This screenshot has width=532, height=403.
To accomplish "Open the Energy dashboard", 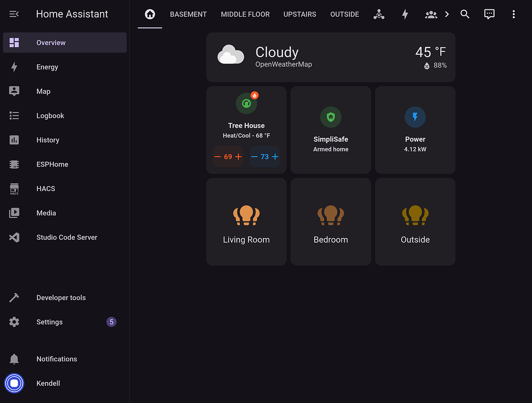I will 47,67.
